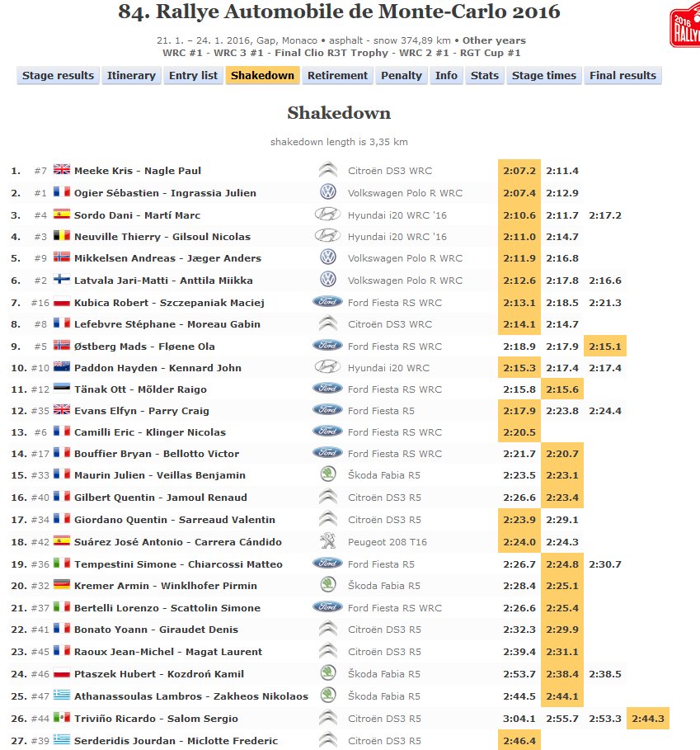Viewport: 700px width, 750px height.
Task: Switch to the Info tab
Action: (x=446, y=76)
